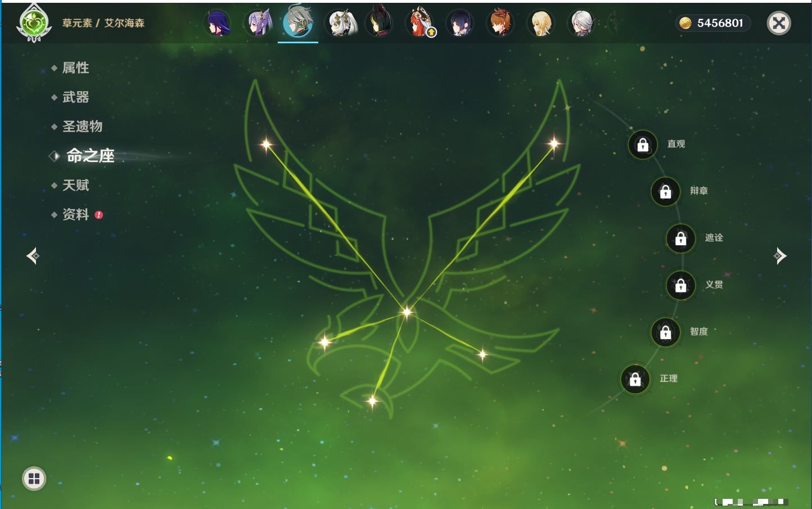
Task: Click the Dendro element emblem icon
Action: pyautogui.click(x=34, y=23)
